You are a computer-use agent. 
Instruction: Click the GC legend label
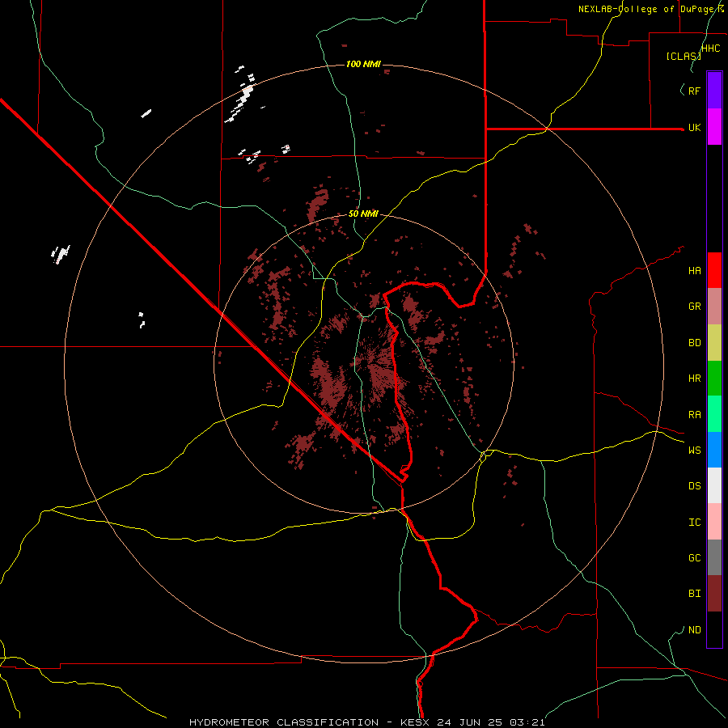click(x=694, y=558)
